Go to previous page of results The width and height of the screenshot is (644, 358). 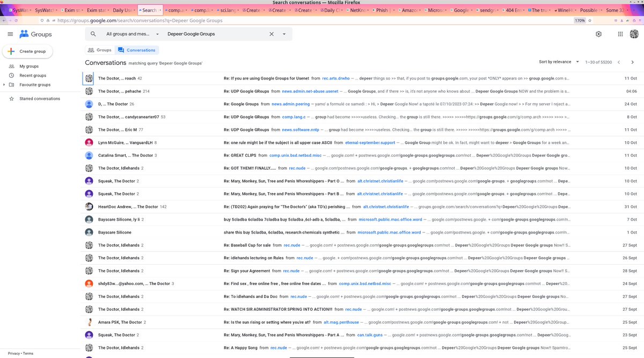[x=619, y=62]
